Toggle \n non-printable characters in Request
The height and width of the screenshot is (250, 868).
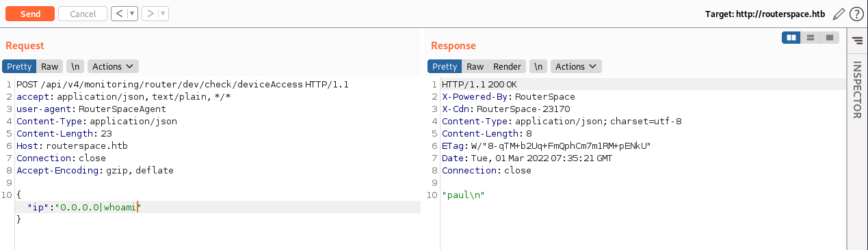point(76,66)
